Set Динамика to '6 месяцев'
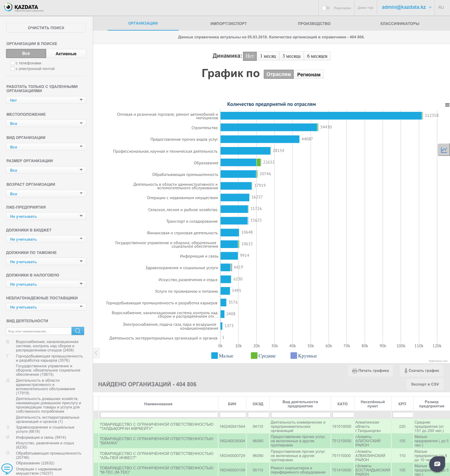The image size is (450, 476). 317,56
